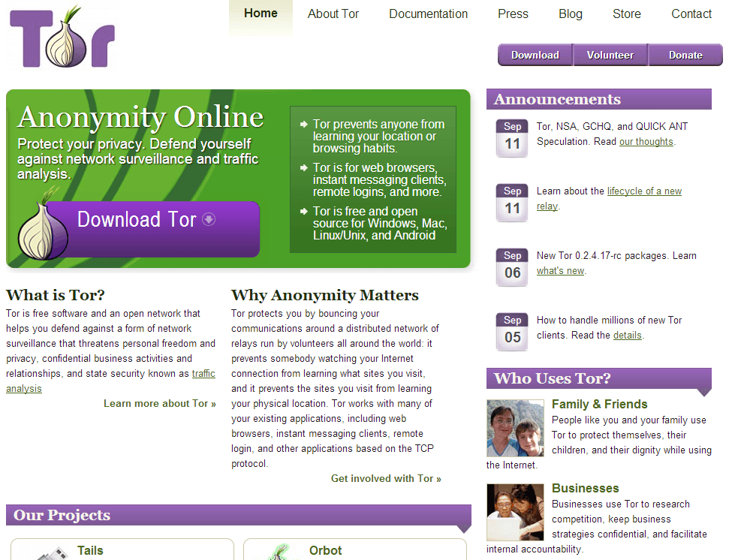Open the Orbot project title
The height and width of the screenshot is (560, 729).
325,551
